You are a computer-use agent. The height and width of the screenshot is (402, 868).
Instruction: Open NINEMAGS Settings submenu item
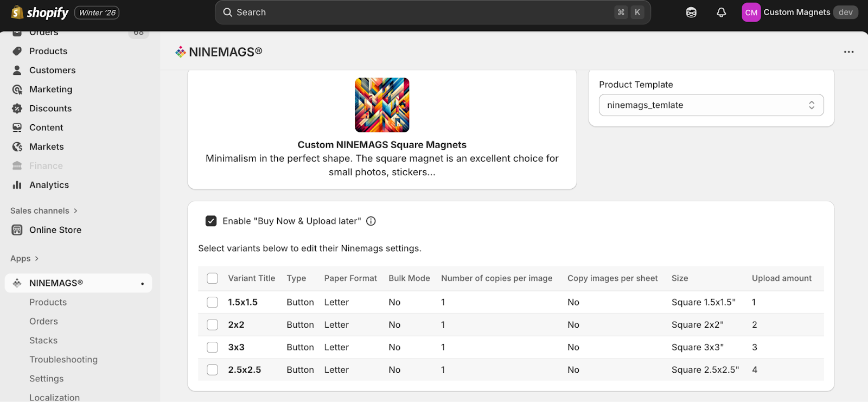[x=47, y=379]
